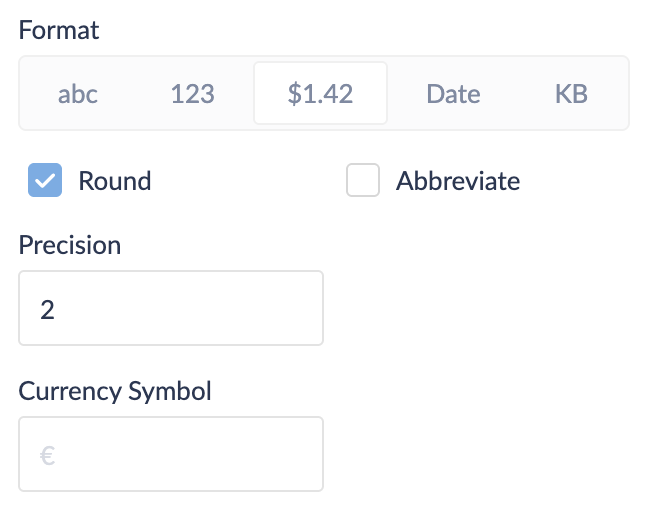Select the "abc" text format option
Screen dimensions: 646x512
click(78, 94)
